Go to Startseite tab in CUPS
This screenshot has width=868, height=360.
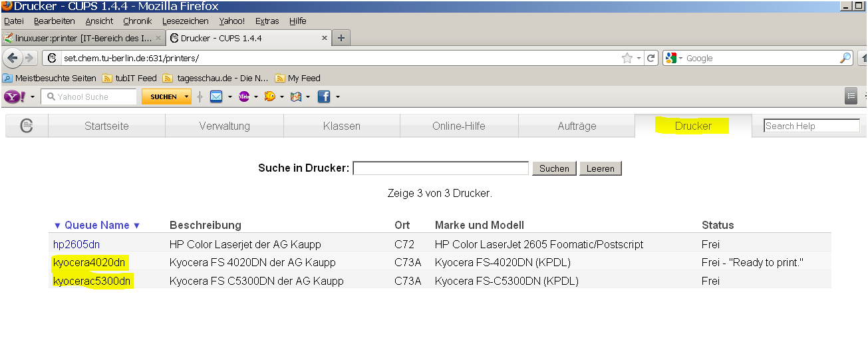(x=106, y=126)
